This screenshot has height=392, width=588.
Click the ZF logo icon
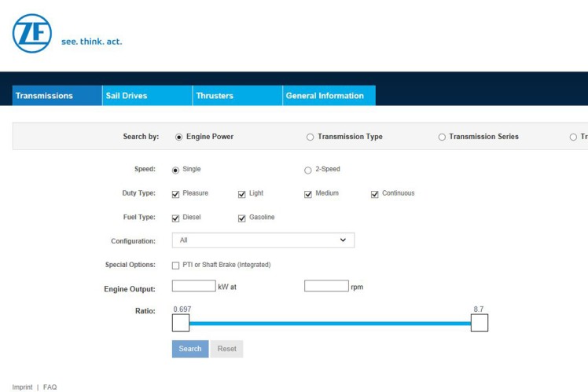click(32, 33)
